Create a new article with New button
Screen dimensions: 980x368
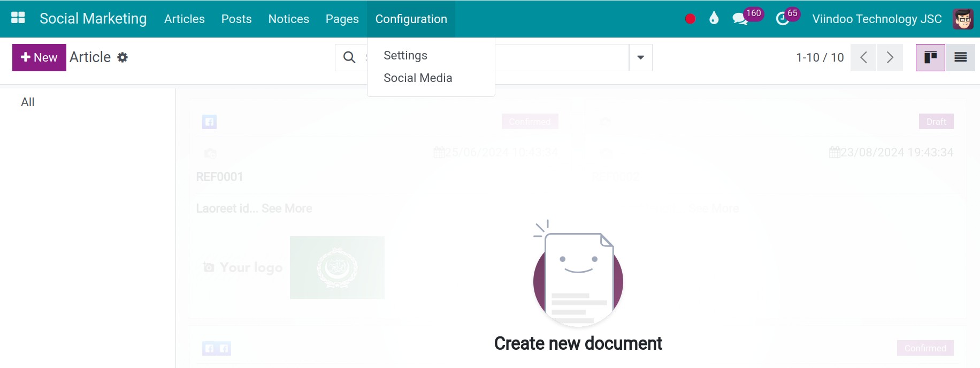click(39, 57)
